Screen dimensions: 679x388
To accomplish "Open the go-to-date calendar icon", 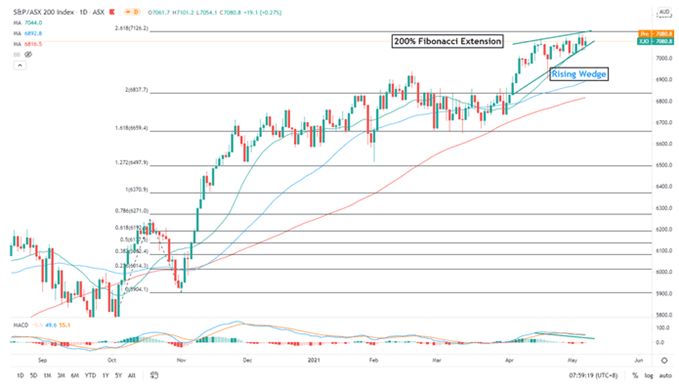I will [154, 375].
